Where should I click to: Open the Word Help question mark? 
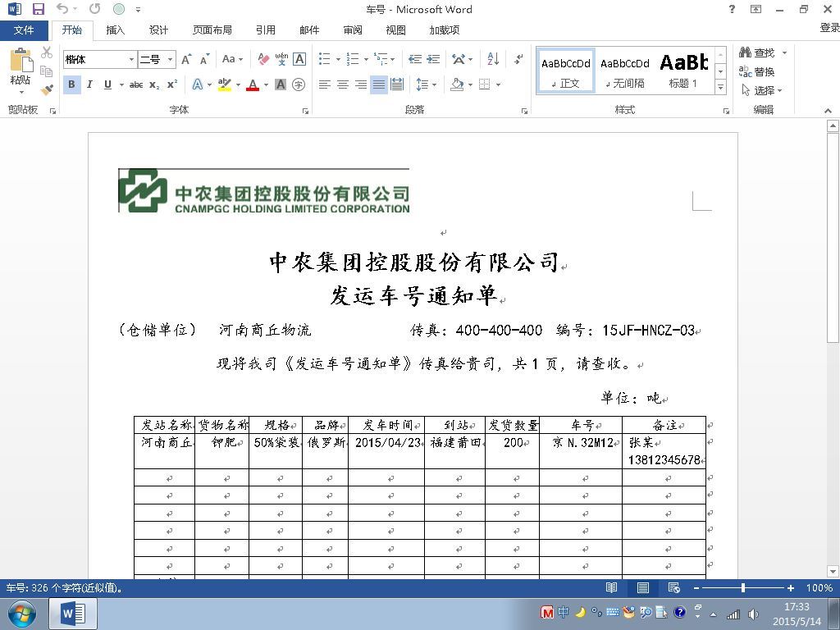point(732,9)
